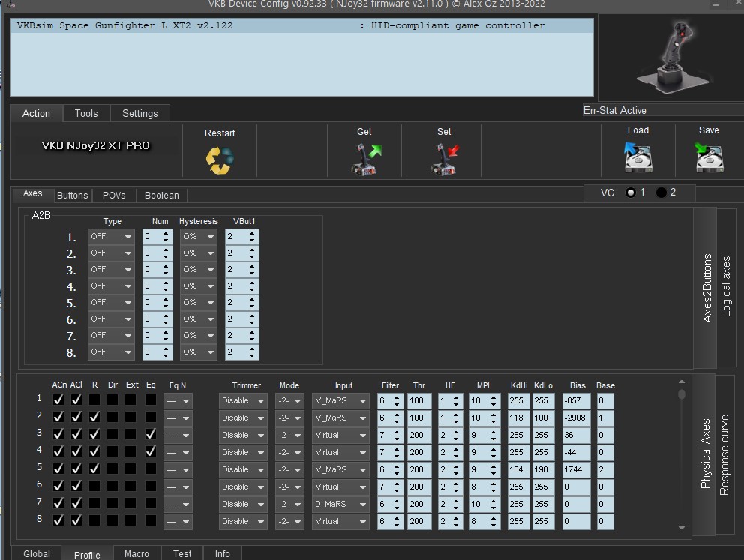
Task: Select the VKBsim Space Gunfighter device row
Action: tap(301, 25)
